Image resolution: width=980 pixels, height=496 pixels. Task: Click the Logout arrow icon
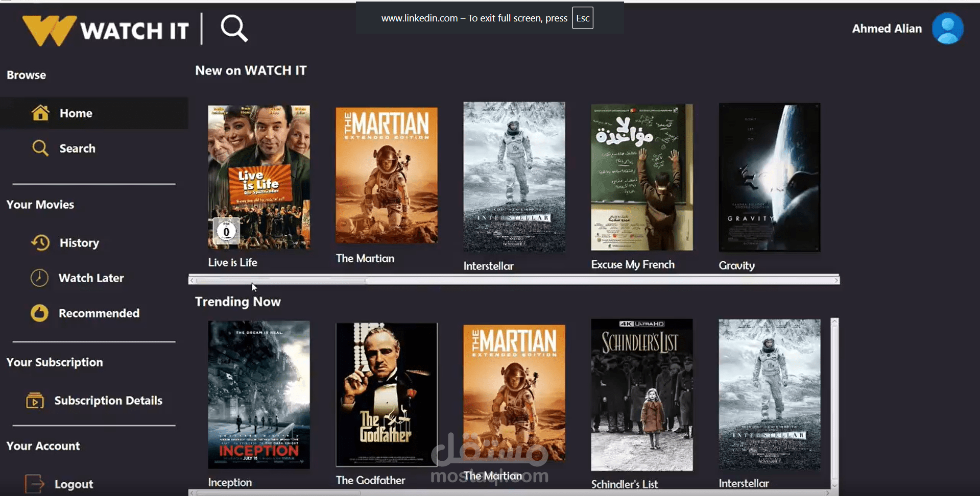[34, 484]
